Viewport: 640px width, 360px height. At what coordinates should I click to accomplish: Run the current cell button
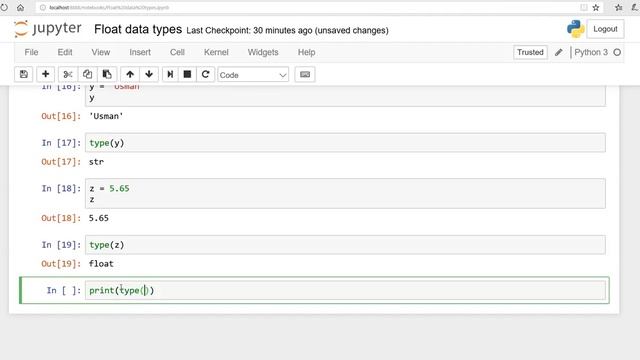170,75
